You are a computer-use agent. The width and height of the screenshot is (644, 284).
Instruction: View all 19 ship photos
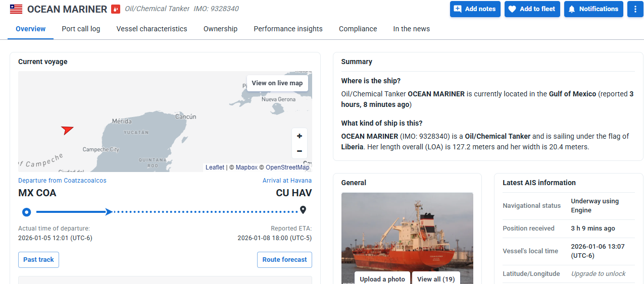coord(436,279)
